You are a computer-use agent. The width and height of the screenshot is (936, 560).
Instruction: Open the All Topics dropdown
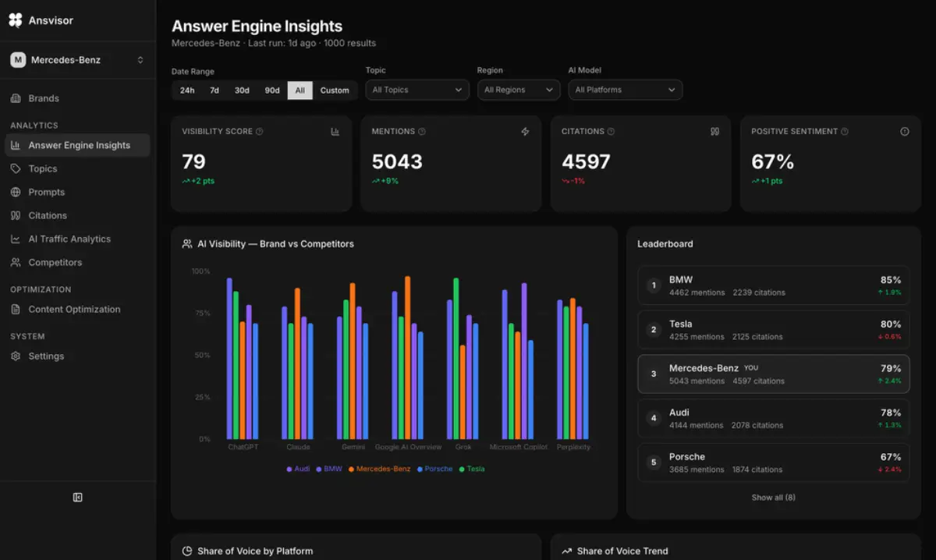[417, 90]
